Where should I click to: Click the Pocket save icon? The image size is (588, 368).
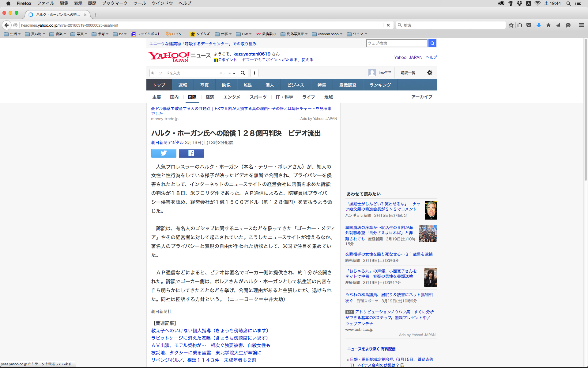click(529, 25)
